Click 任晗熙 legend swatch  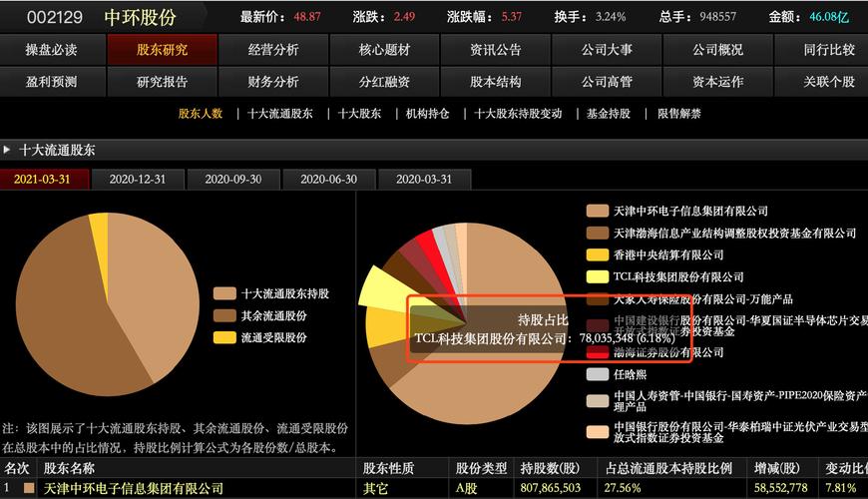point(598,374)
